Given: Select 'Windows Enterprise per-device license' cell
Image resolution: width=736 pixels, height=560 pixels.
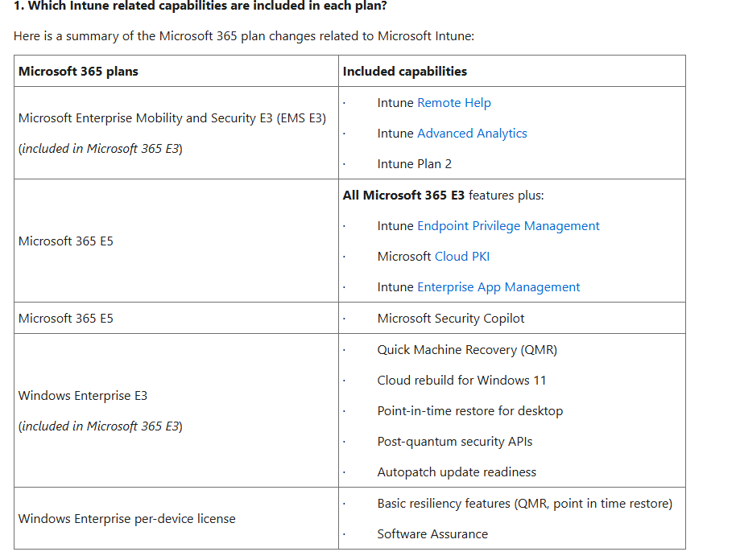Looking at the screenshot, I should pos(126,519).
